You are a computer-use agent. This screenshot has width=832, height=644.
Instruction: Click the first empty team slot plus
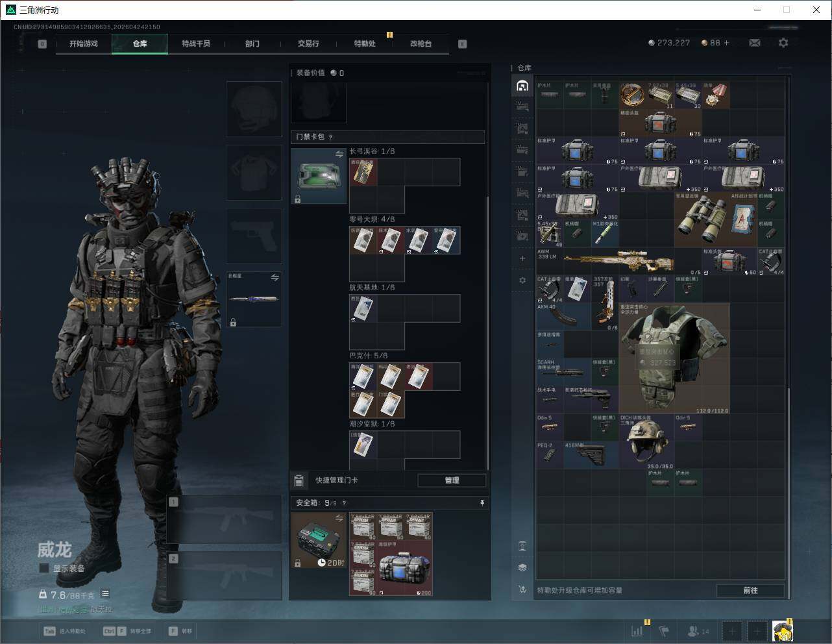(733, 630)
